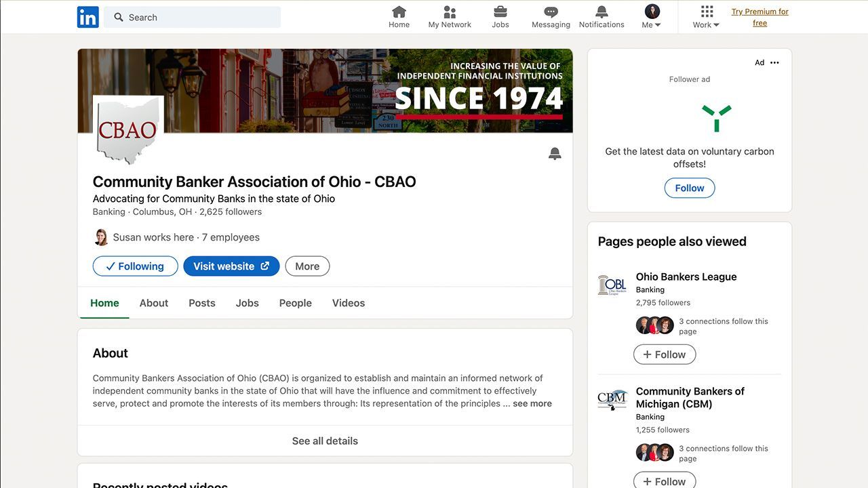Click the Search input field
The image size is (868, 488).
[x=193, y=17]
